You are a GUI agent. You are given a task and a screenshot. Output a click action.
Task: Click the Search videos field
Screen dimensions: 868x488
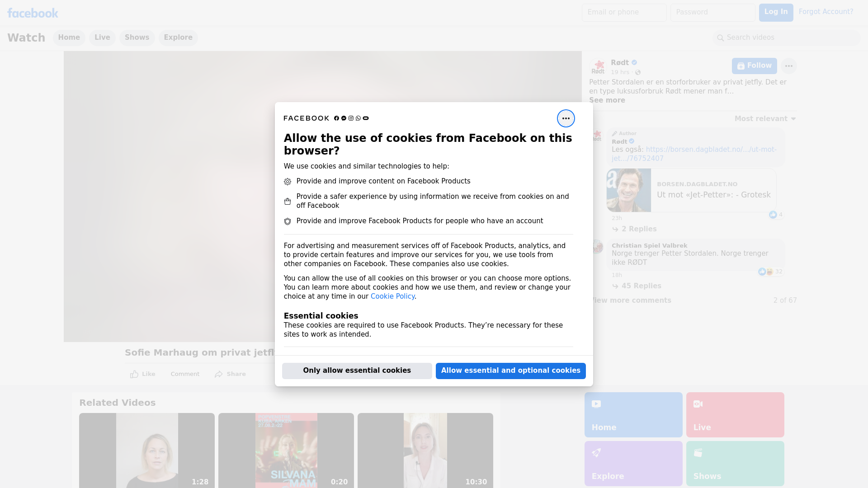(x=787, y=38)
